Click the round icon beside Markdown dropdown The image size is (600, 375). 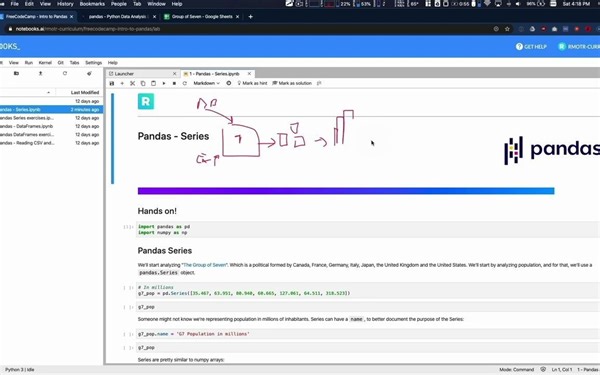tap(229, 83)
